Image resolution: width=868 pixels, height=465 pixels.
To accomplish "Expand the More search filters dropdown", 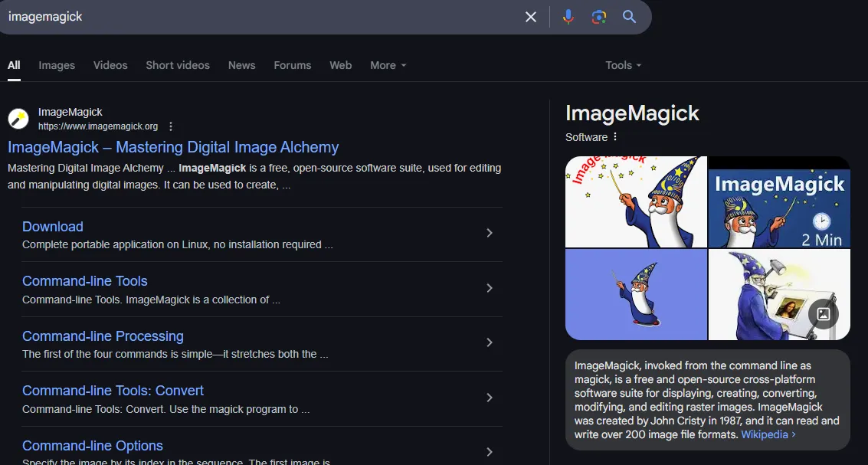I will pos(388,65).
